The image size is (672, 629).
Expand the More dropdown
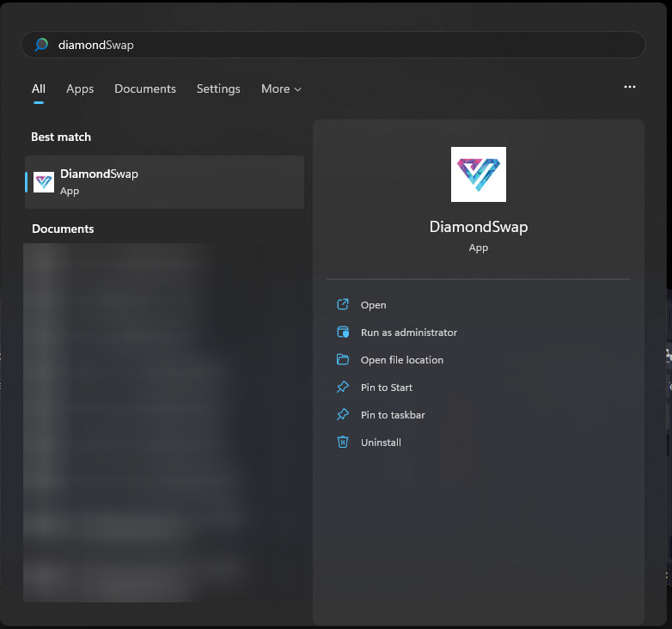pyautogui.click(x=281, y=89)
